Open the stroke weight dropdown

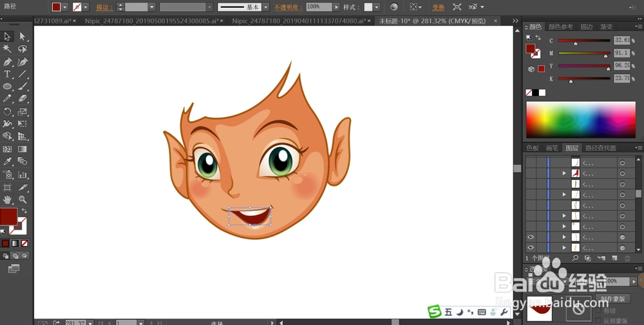[152, 7]
